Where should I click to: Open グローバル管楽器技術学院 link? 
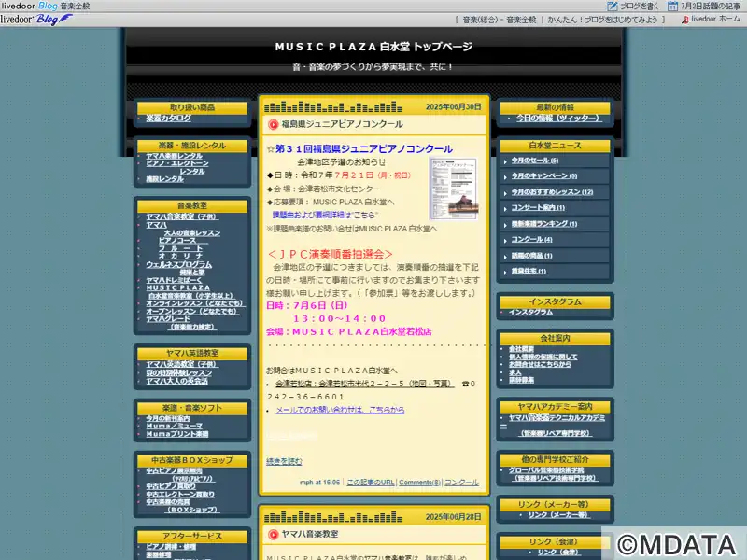546,470
